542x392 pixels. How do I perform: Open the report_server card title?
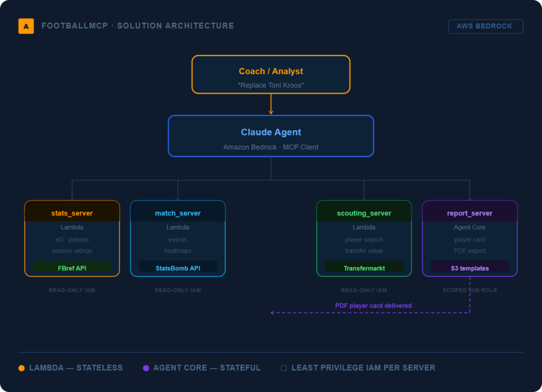[469, 213]
